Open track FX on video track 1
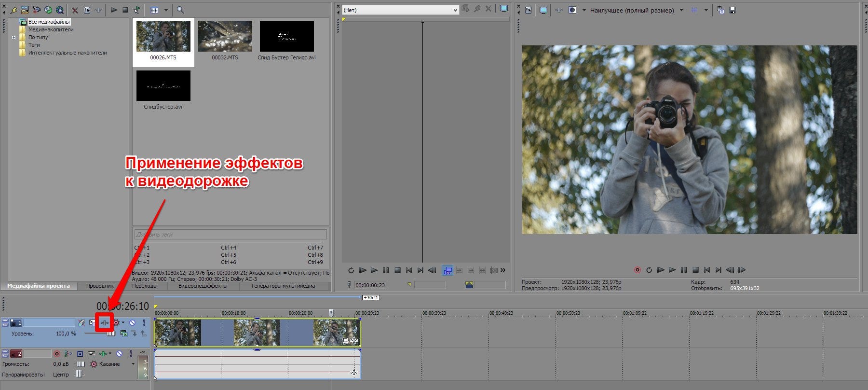The height and width of the screenshot is (390, 868). pyautogui.click(x=105, y=322)
